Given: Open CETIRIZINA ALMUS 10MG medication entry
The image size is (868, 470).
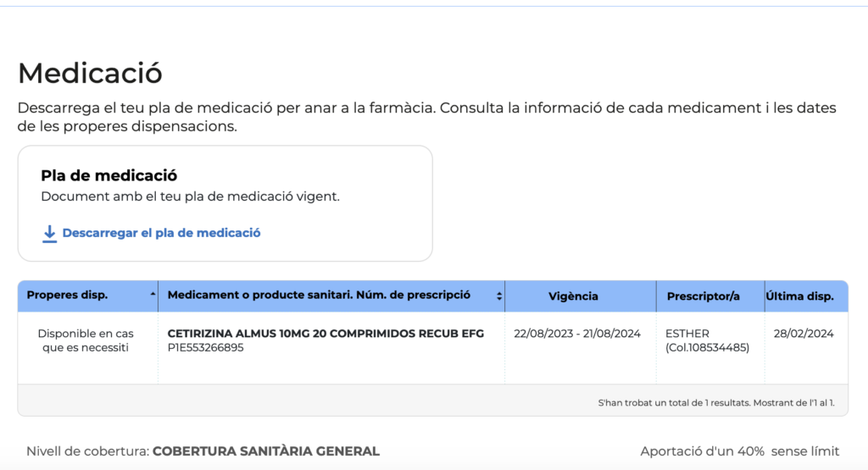Looking at the screenshot, I should click(x=325, y=334).
